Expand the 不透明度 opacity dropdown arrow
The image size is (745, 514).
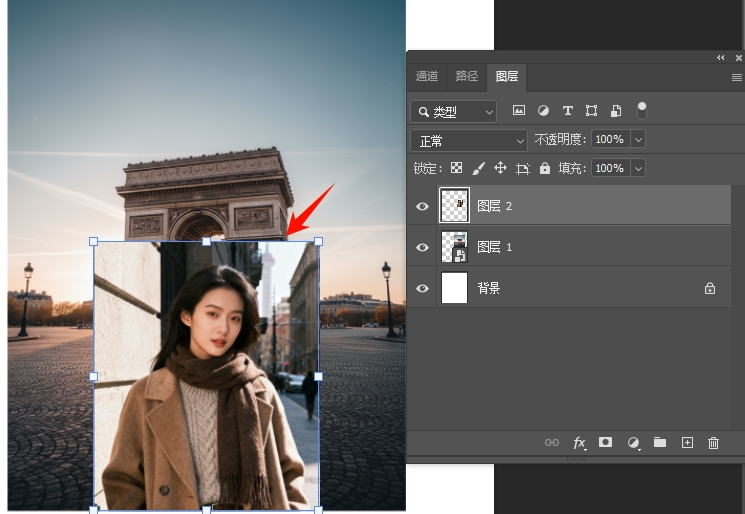pyautogui.click(x=638, y=140)
